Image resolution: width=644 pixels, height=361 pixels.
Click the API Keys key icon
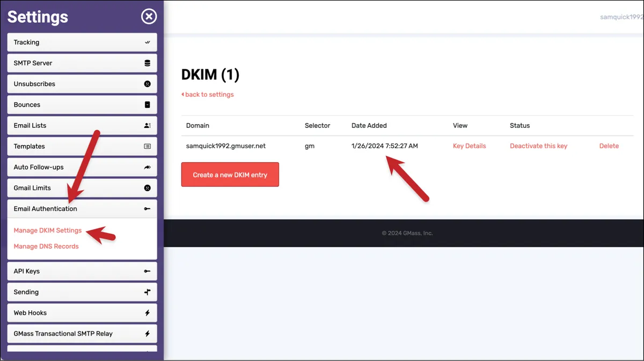[x=148, y=271]
